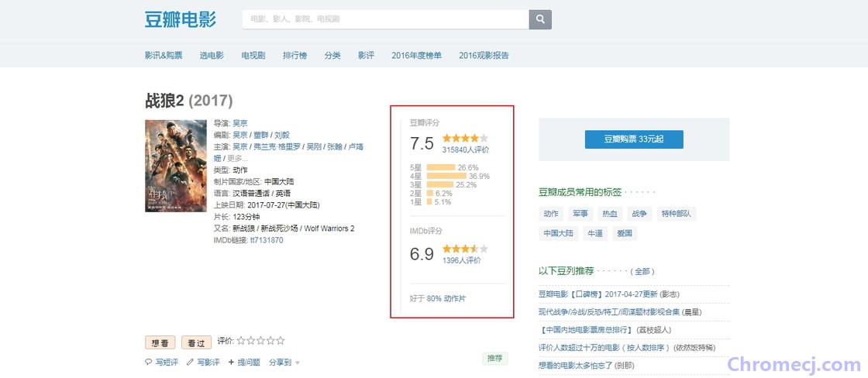Click the 6.9 IMDb score
Viewport: 868px width, 378px height.
[x=422, y=254]
